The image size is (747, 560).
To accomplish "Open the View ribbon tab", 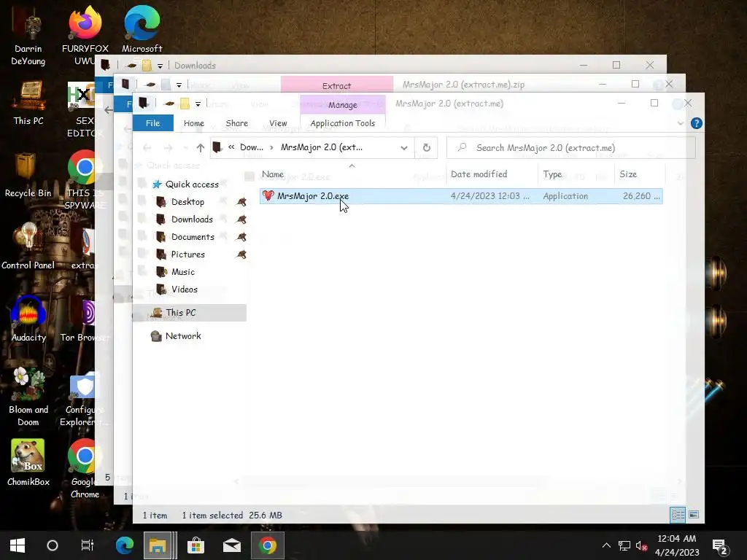I will (x=278, y=123).
